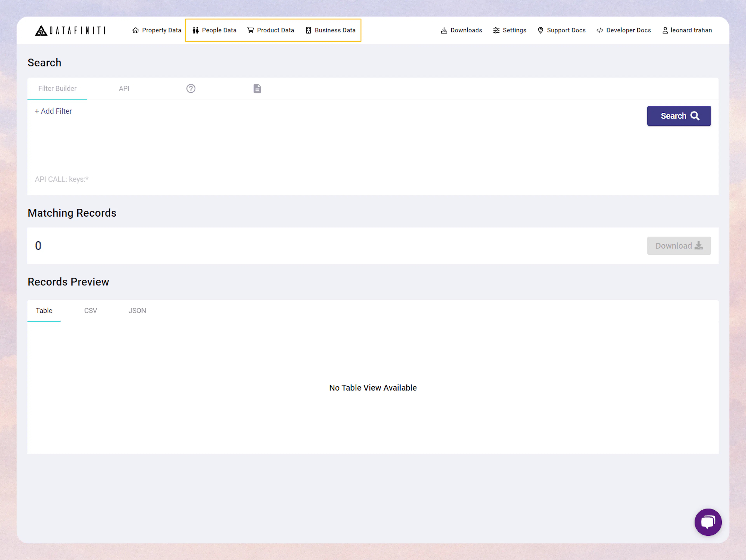This screenshot has width=746, height=560.
Task: Open the leonard trahan account menu
Action: pyautogui.click(x=687, y=30)
